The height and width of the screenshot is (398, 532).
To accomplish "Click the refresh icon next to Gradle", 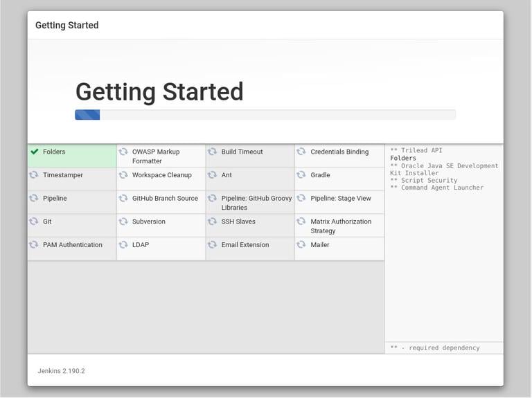I will click(x=301, y=175).
